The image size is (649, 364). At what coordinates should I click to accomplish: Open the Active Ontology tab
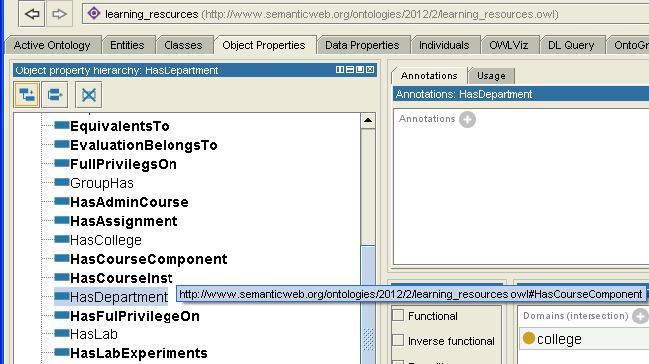[52, 45]
